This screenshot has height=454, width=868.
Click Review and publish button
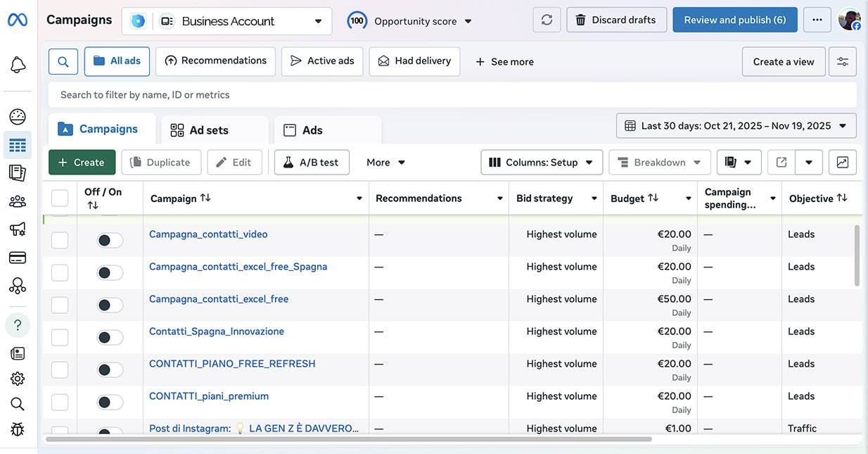coord(734,20)
